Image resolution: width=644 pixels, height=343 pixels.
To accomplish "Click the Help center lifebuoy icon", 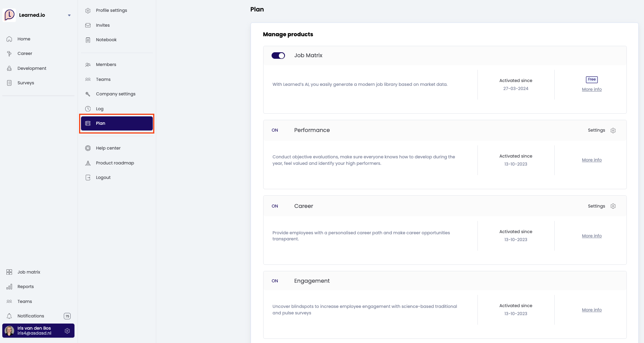I will point(88,148).
